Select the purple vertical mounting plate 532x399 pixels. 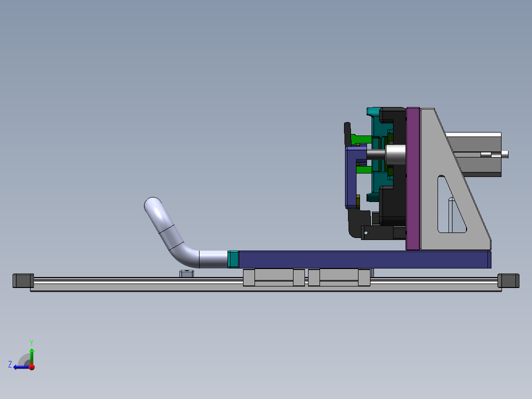coord(413,179)
